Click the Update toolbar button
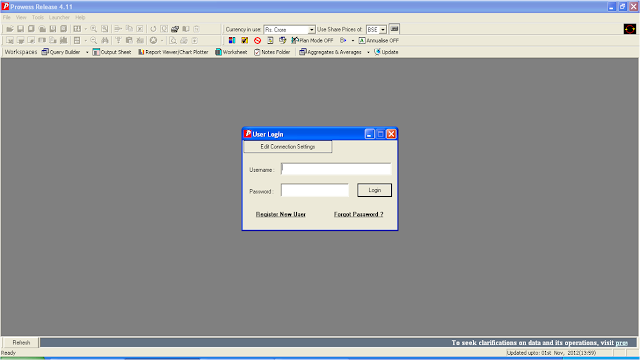This screenshot has height=360, width=640. coord(386,52)
